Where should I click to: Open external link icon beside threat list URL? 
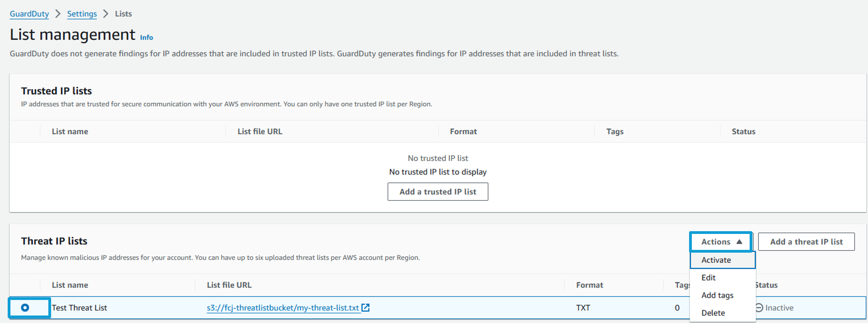(x=365, y=307)
